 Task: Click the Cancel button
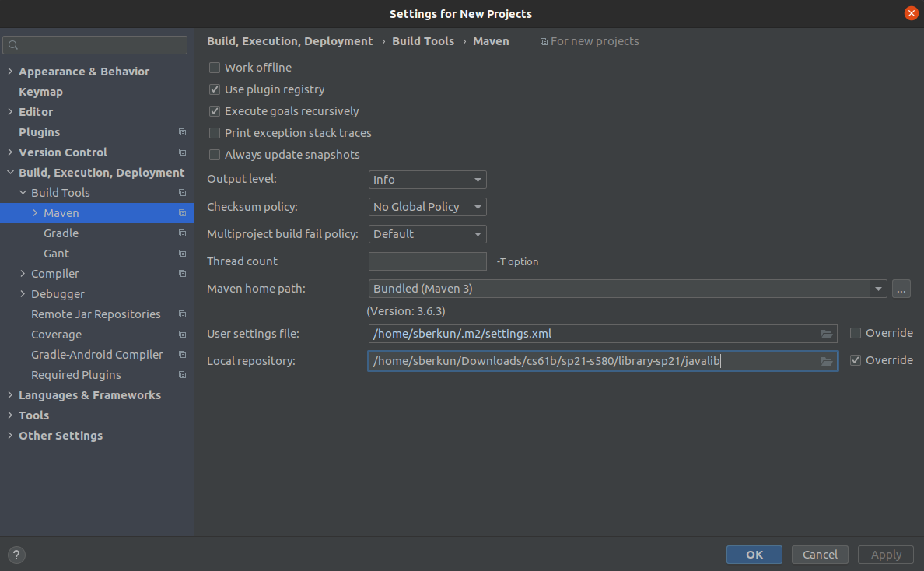pos(820,555)
